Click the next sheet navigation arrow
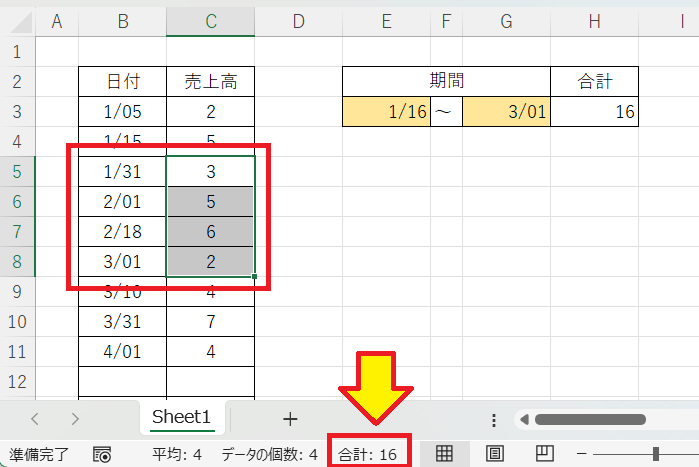The width and height of the screenshot is (699, 467). 75,418
